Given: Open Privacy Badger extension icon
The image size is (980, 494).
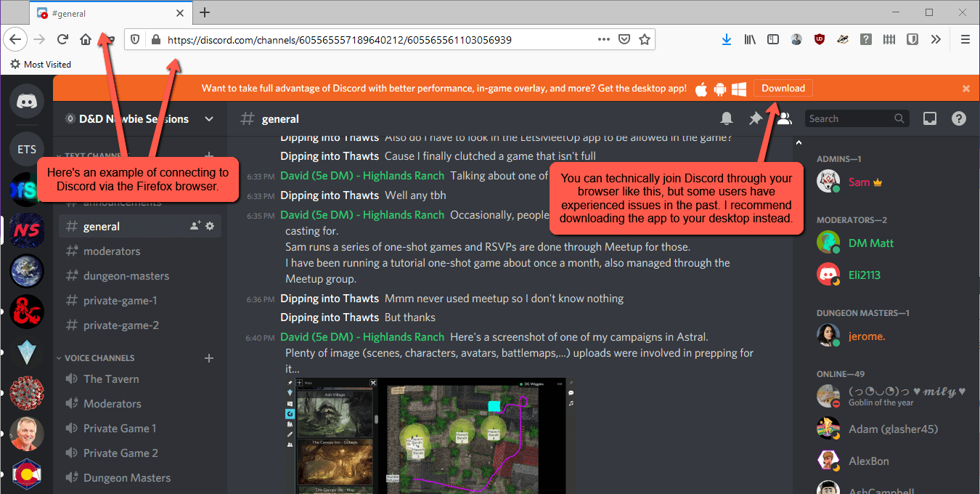Looking at the screenshot, I should (x=843, y=40).
